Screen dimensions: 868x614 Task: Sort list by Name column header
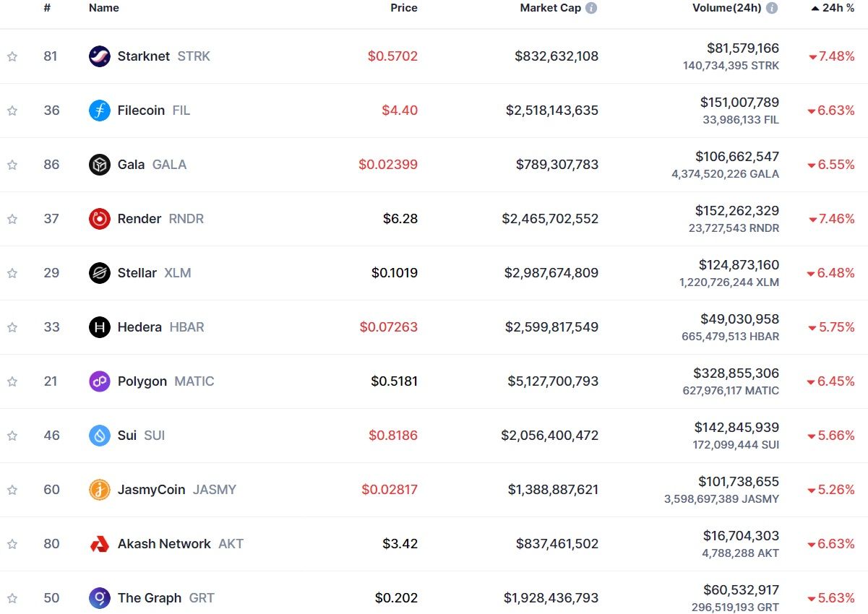point(104,8)
